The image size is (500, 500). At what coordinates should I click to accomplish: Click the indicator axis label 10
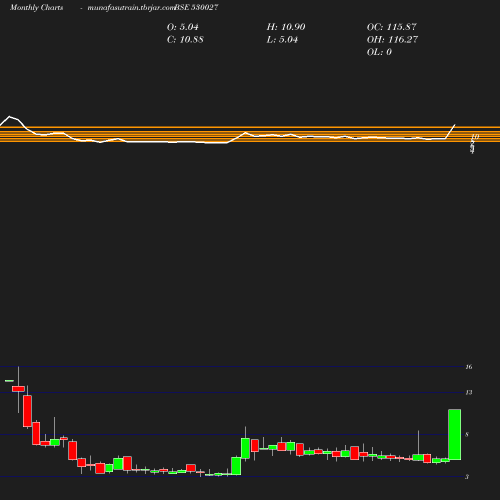point(475,137)
